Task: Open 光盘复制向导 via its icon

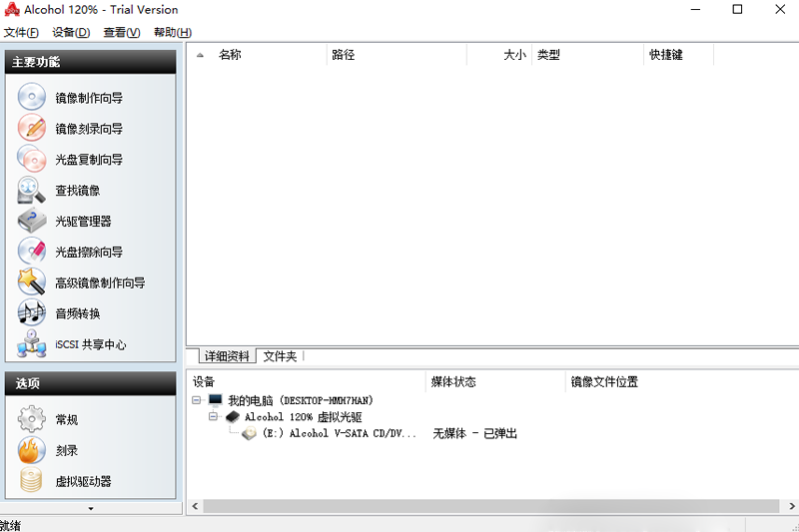Action: point(32,160)
